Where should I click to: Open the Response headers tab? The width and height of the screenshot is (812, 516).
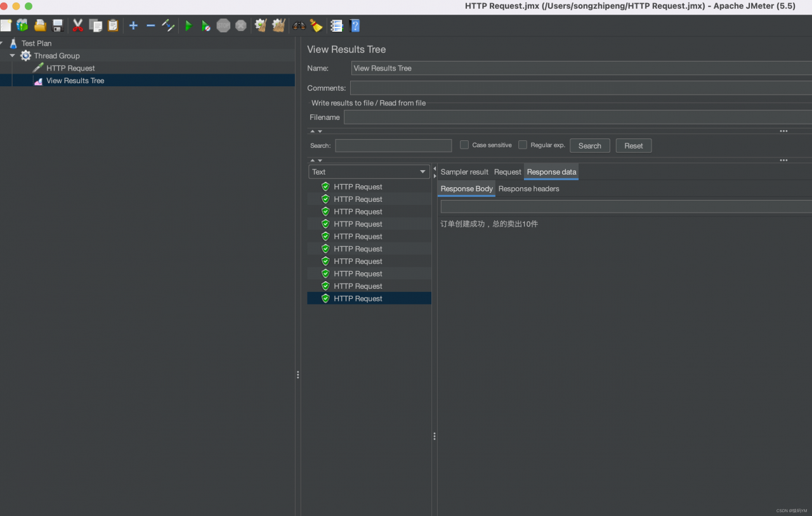pos(528,189)
